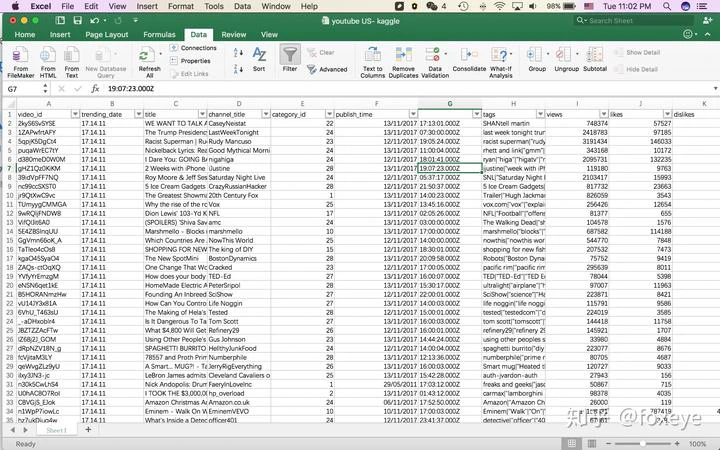Open category_id filter dropdown
The height and width of the screenshot is (450, 720).
[x=329, y=114]
